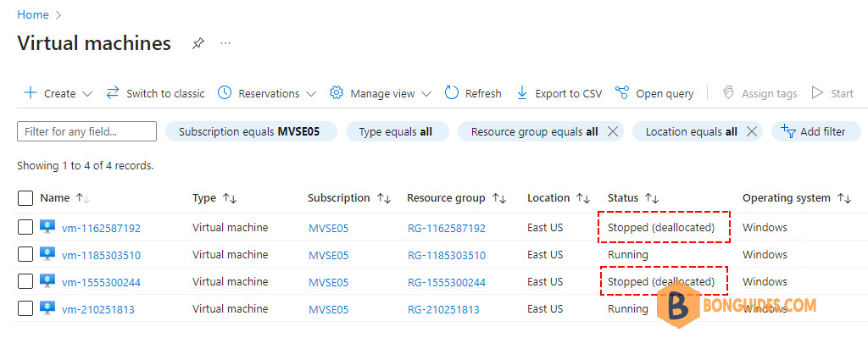Open the more options ellipsis menu
The height and width of the screenshot is (360, 868).
pos(225,43)
